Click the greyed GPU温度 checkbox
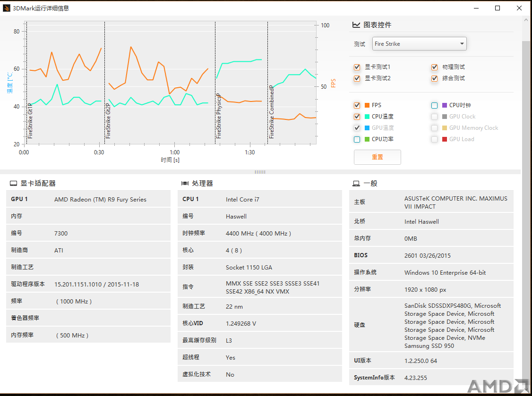 click(x=357, y=128)
